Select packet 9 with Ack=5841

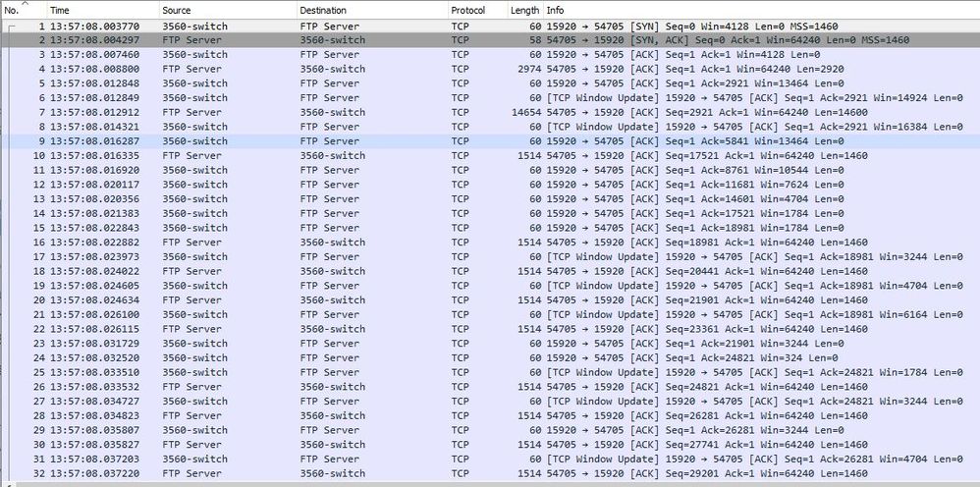[x=491, y=141]
